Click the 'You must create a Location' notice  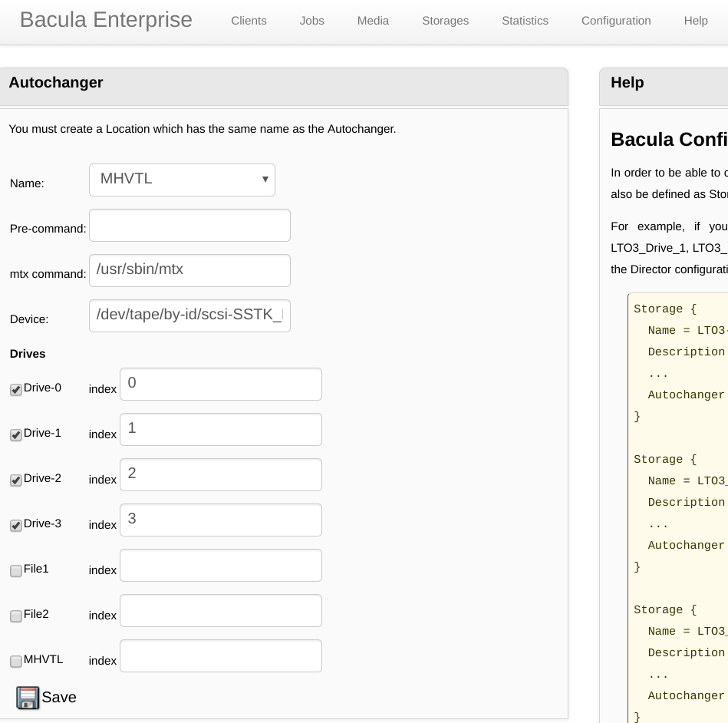click(x=203, y=129)
